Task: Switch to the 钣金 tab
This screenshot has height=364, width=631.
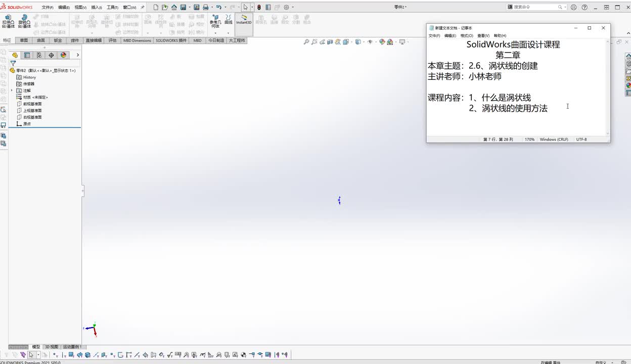Action: click(58, 40)
